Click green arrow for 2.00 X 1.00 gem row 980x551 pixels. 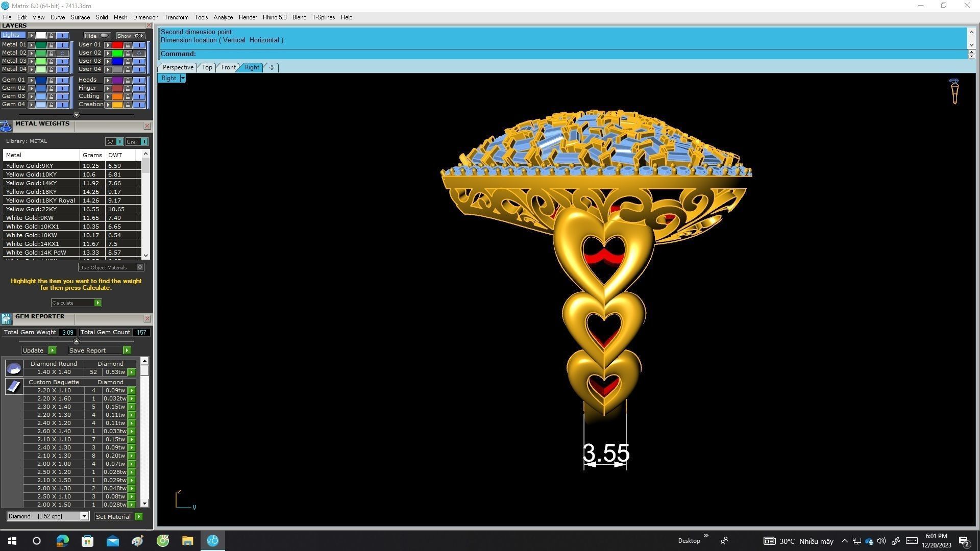tap(132, 464)
